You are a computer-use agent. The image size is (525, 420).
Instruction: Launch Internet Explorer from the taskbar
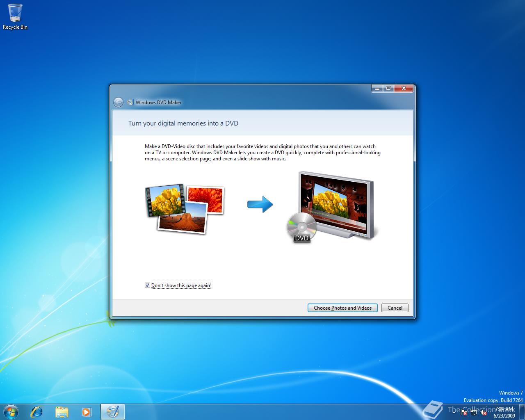37,411
